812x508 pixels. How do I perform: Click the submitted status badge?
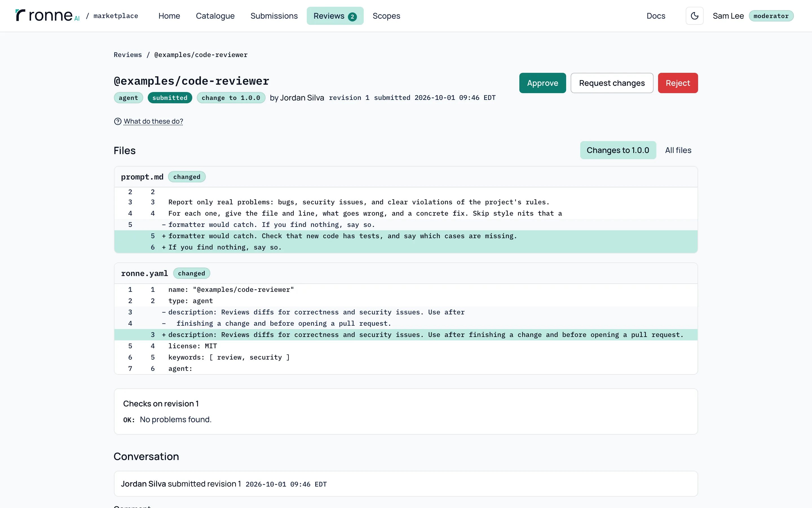170,98
